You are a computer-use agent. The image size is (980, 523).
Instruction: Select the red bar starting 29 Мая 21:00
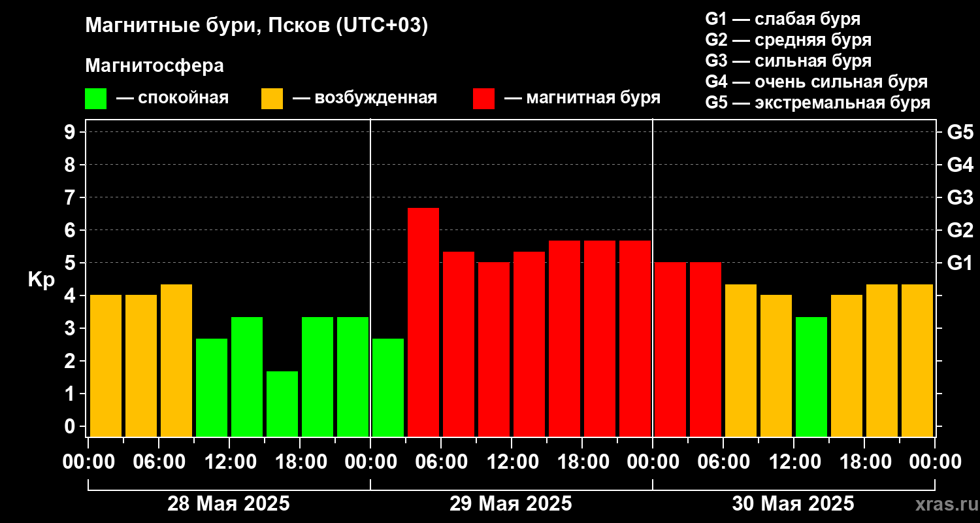(x=635, y=339)
